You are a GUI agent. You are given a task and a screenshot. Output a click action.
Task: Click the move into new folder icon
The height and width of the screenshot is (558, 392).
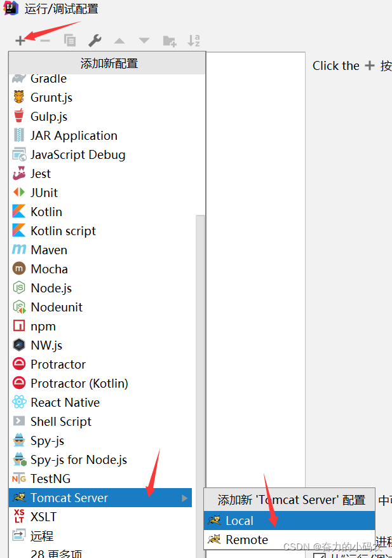[x=169, y=41]
